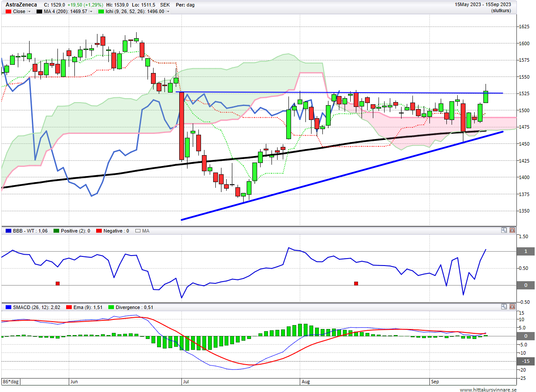The width and height of the screenshot is (536, 392).
Task: Click the Jun label on time axis
Action: 74,382
